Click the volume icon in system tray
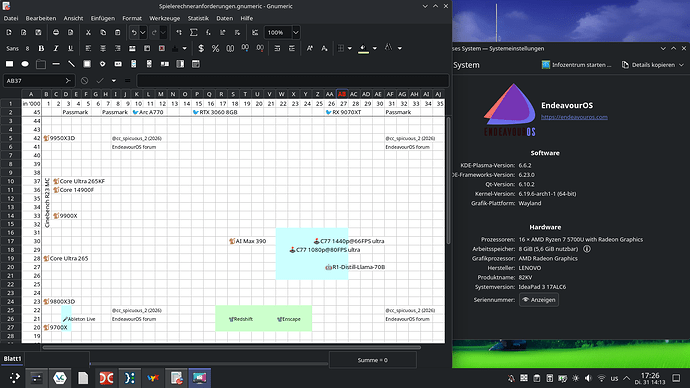This screenshot has height=388, width=690. pos(588,378)
